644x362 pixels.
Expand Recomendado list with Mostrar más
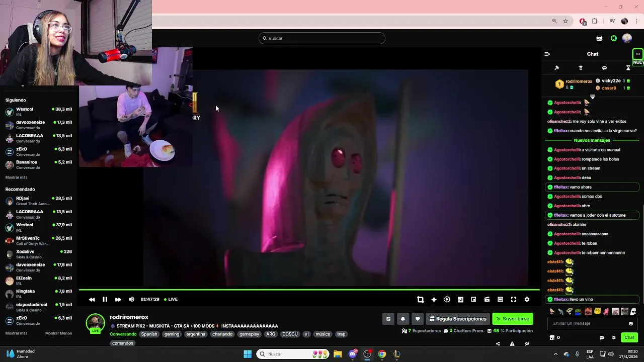click(16, 333)
